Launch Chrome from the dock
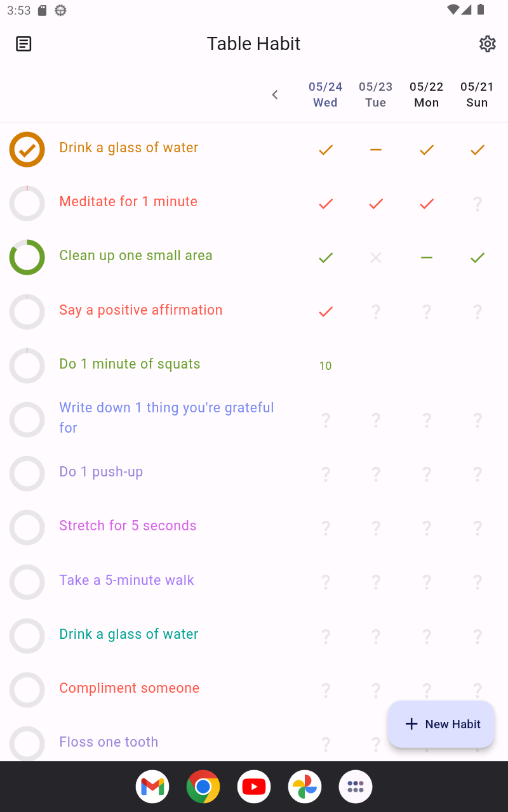Viewport: 508px width, 812px height. pos(203,787)
